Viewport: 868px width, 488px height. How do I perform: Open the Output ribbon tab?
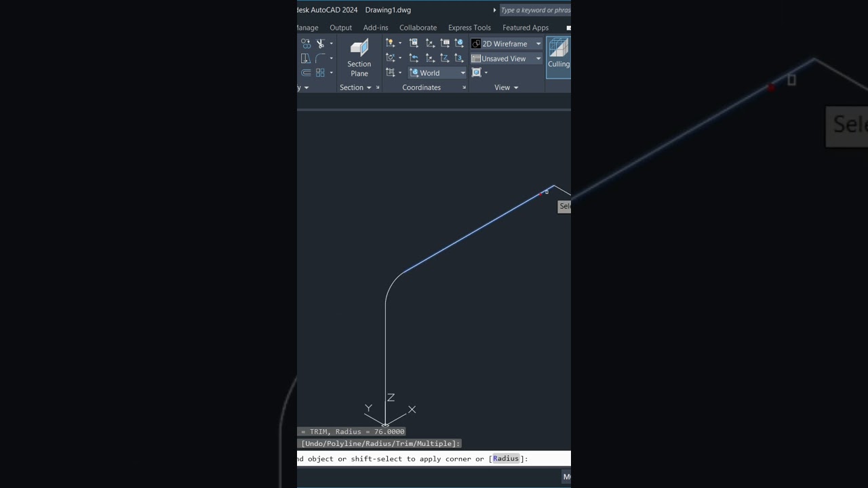(340, 28)
